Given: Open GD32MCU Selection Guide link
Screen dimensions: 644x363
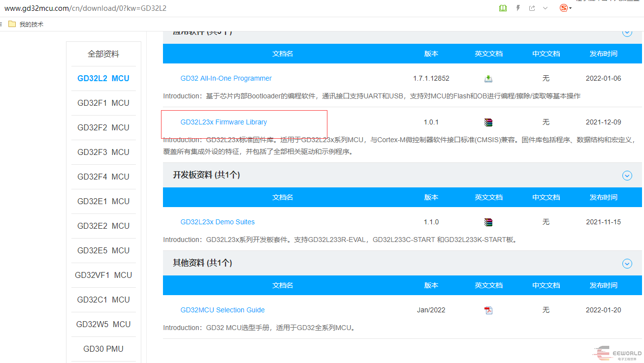Looking at the screenshot, I should (x=223, y=310).
